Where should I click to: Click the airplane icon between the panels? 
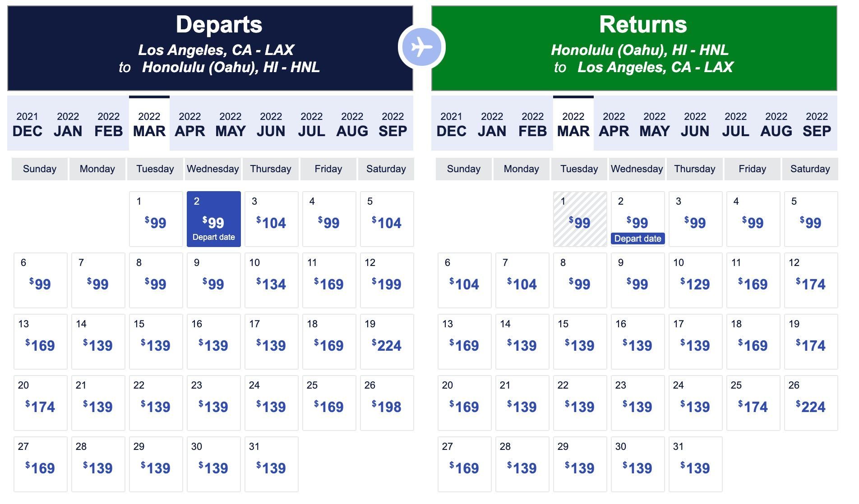coord(422,47)
